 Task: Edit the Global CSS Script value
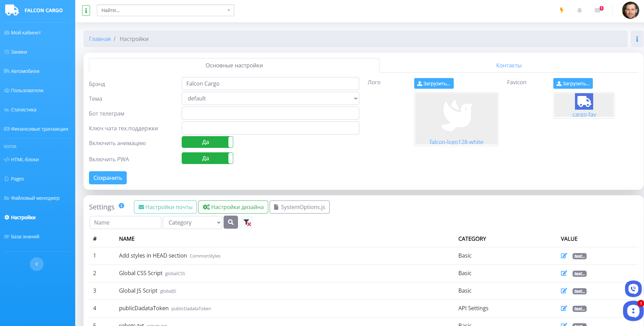(x=564, y=273)
